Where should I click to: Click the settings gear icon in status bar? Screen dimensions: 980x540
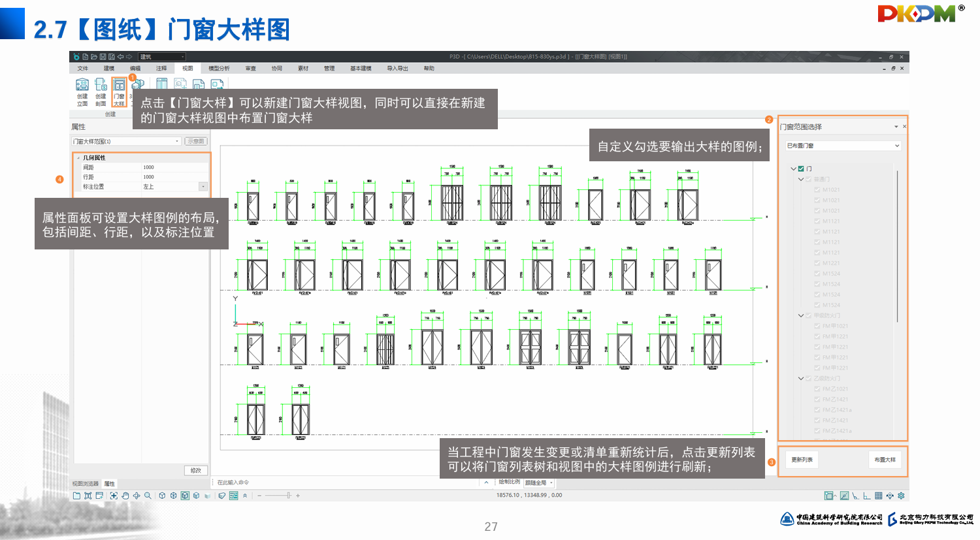pos(901,496)
